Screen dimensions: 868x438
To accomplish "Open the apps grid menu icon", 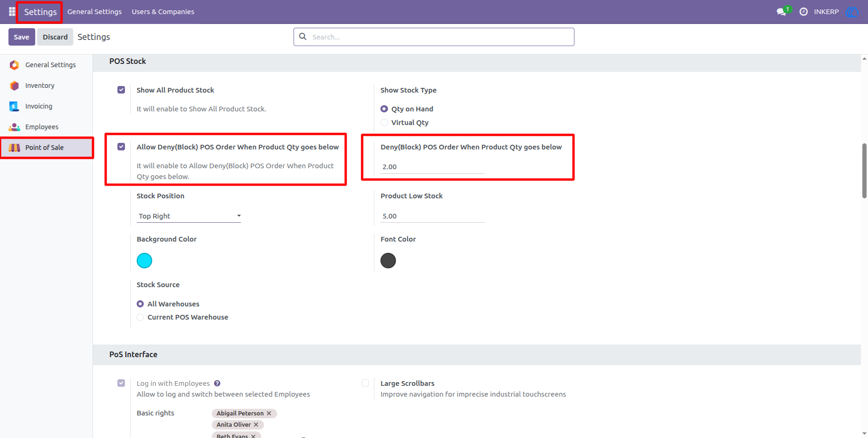I will coord(12,12).
